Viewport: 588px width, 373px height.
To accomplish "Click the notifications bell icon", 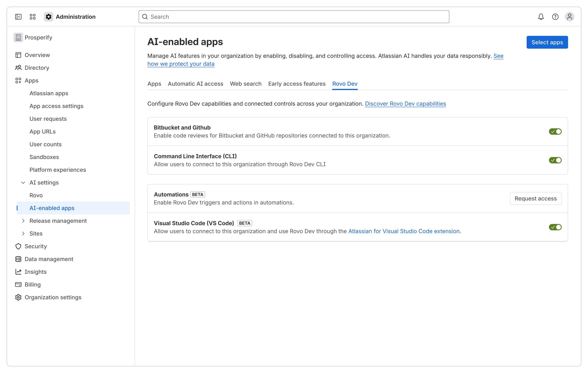I will [x=541, y=17].
